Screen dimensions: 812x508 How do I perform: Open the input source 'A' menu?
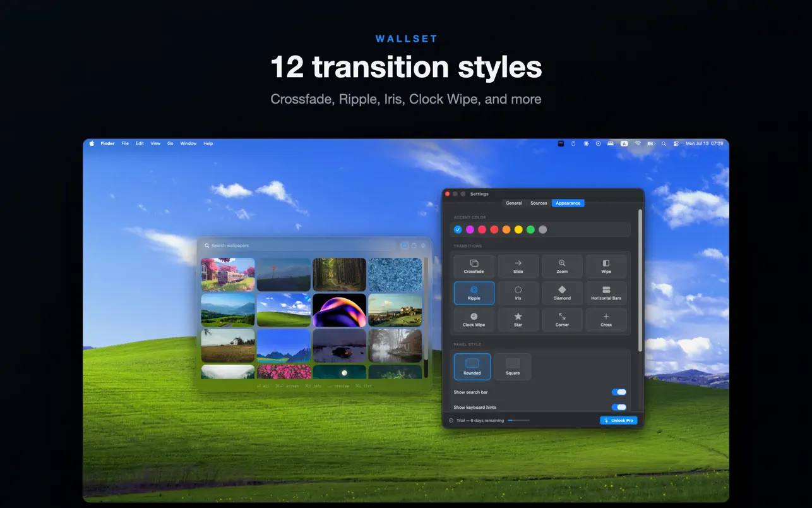point(624,143)
